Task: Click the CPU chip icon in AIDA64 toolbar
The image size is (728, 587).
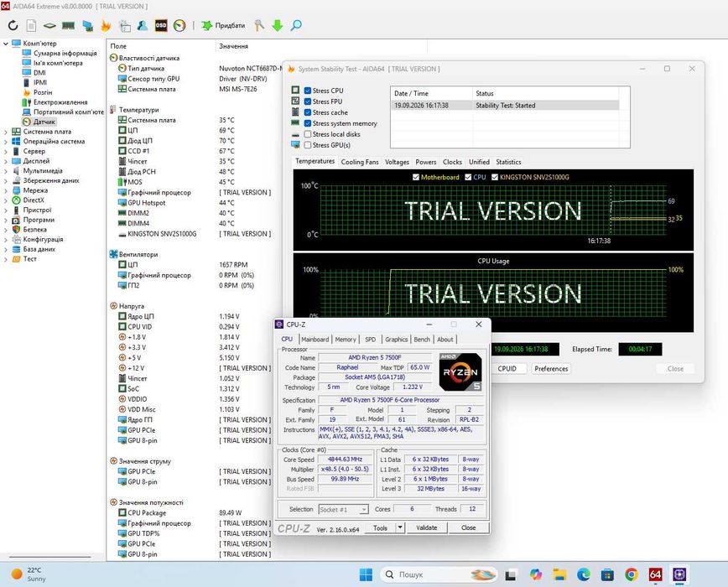Action: click(x=49, y=25)
